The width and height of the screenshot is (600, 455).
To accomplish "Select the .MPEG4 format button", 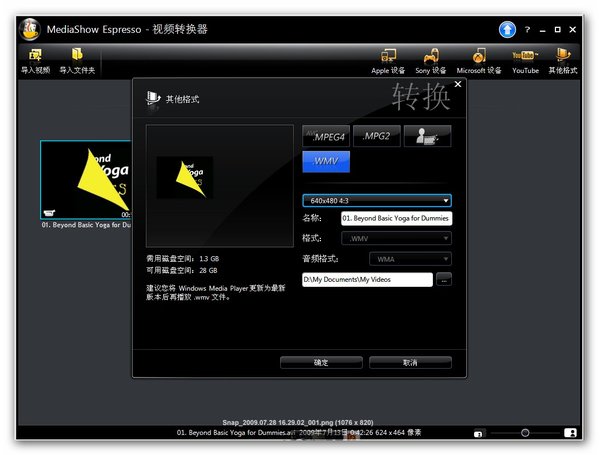I will 326,136.
